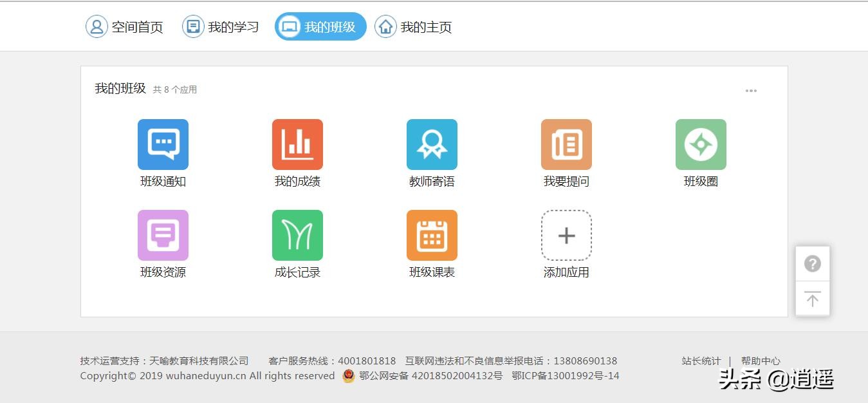Click the 站长统计 link
The width and height of the screenshot is (868, 403).
(x=701, y=361)
